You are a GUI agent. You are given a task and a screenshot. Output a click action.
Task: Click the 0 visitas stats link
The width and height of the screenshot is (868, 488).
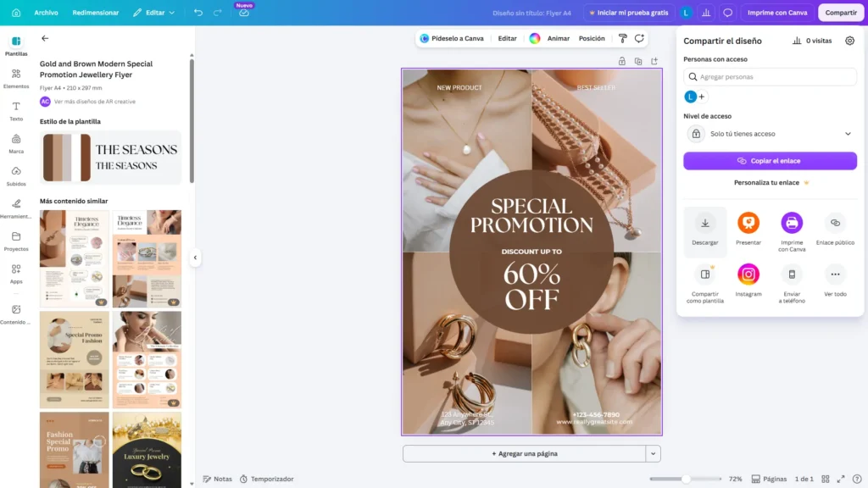(813, 41)
